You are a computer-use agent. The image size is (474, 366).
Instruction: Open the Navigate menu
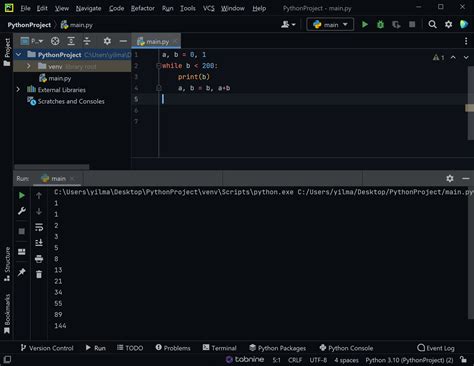coord(88,8)
